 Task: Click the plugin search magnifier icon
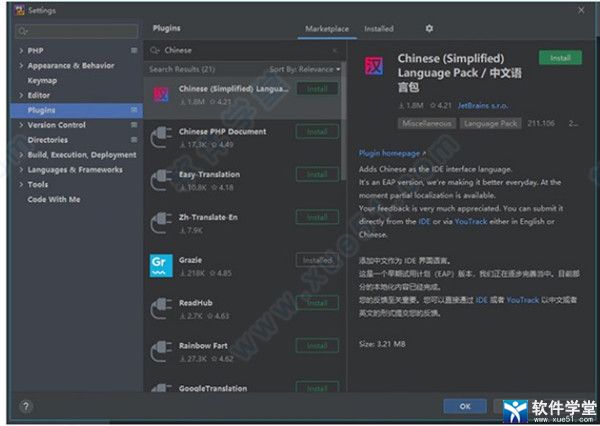(155, 50)
